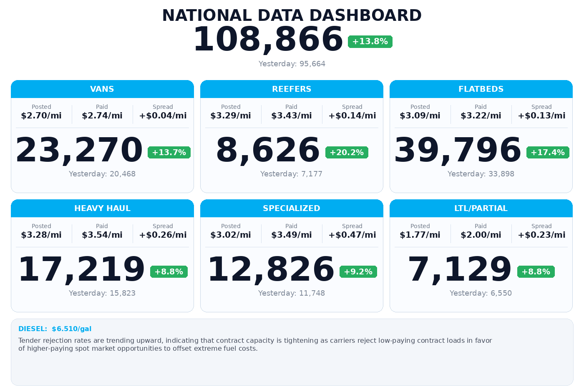Click Yesterday: 6,550 under LTL/Partial
584x392 pixels.
pyautogui.click(x=481, y=293)
